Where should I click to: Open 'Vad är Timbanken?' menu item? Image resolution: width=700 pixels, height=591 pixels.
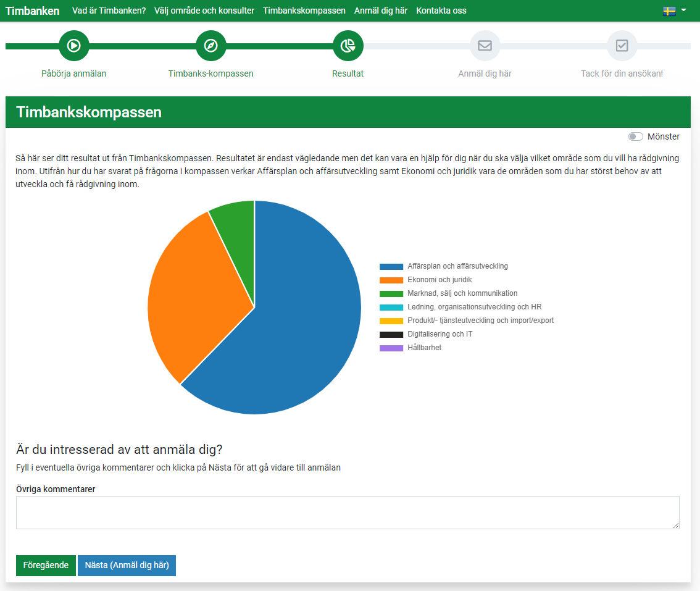109,10
